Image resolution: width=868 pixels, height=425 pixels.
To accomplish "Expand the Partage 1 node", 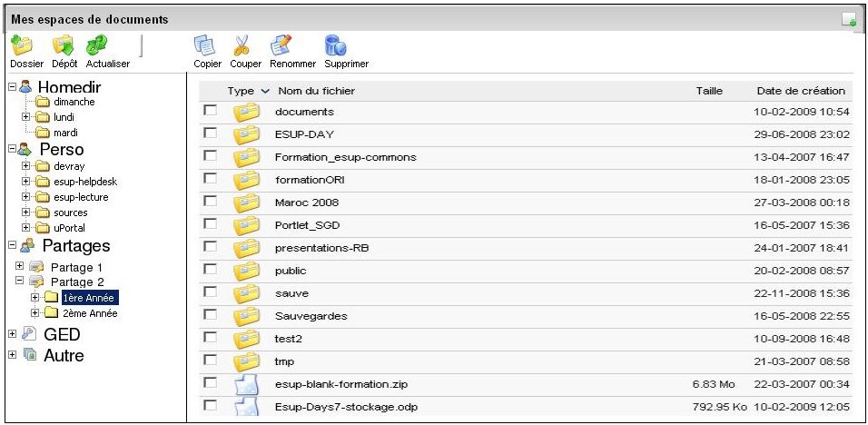I will (x=21, y=267).
